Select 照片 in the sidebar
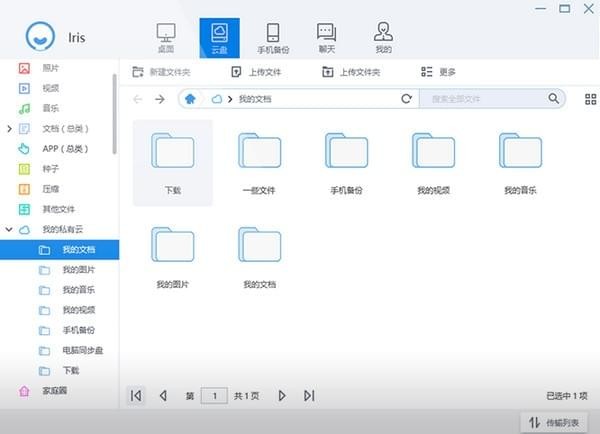The image size is (600, 434). click(50, 67)
